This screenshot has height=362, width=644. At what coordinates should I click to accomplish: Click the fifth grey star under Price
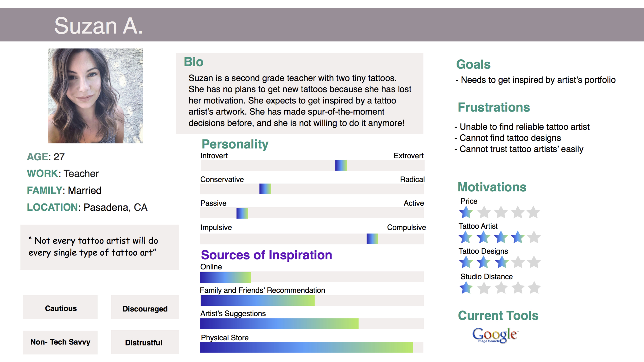click(x=533, y=212)
